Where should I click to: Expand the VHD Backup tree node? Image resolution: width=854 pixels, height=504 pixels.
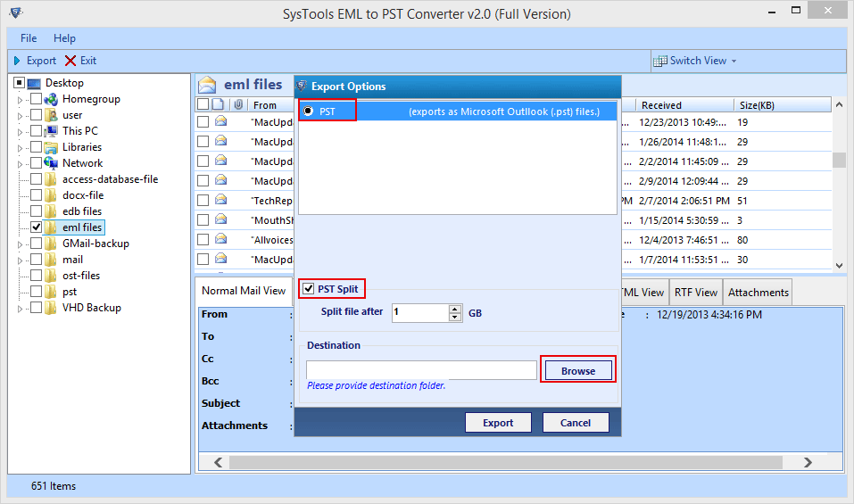[21, 309]
